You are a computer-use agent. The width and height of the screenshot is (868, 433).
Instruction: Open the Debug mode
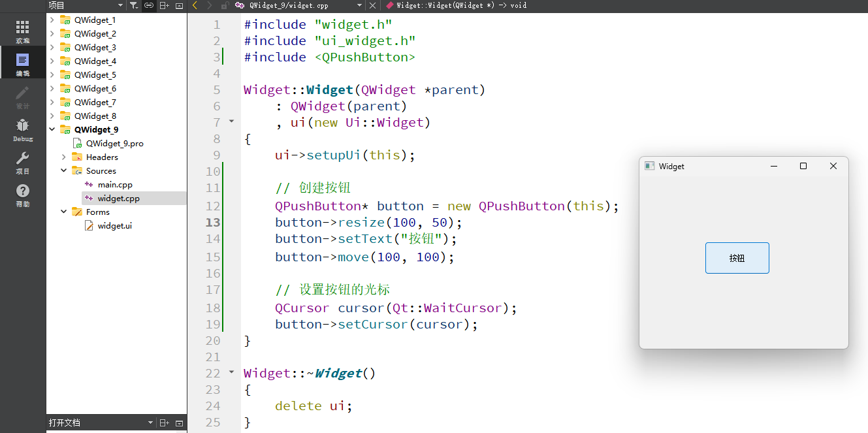point(22,129)
